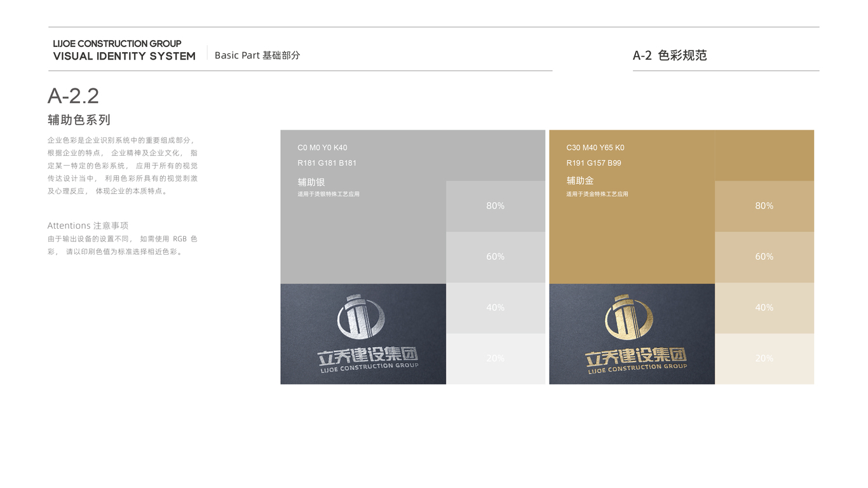This screenshot has width=868, height=488.
Task: Click the gold foil logo emblem
Action: (x=628, y=316)
